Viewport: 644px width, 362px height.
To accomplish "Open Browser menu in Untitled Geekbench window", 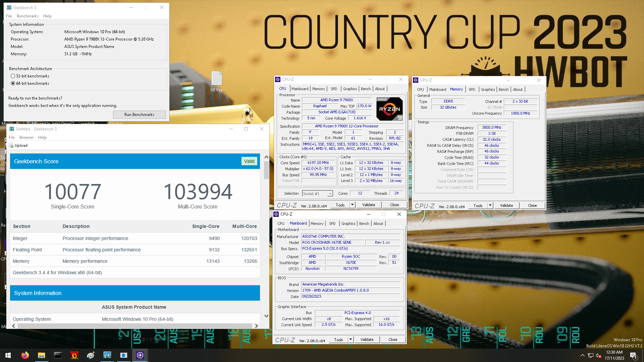I will tap(26, 137).
